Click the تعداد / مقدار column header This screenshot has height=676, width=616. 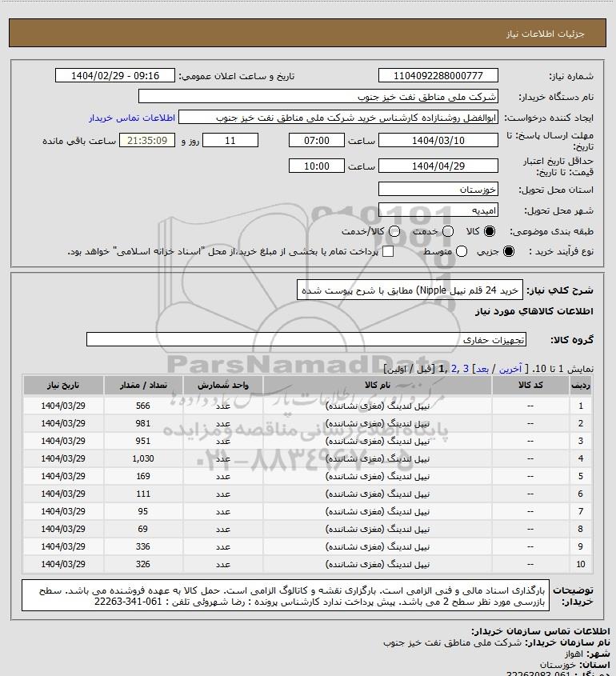(143, 386)
